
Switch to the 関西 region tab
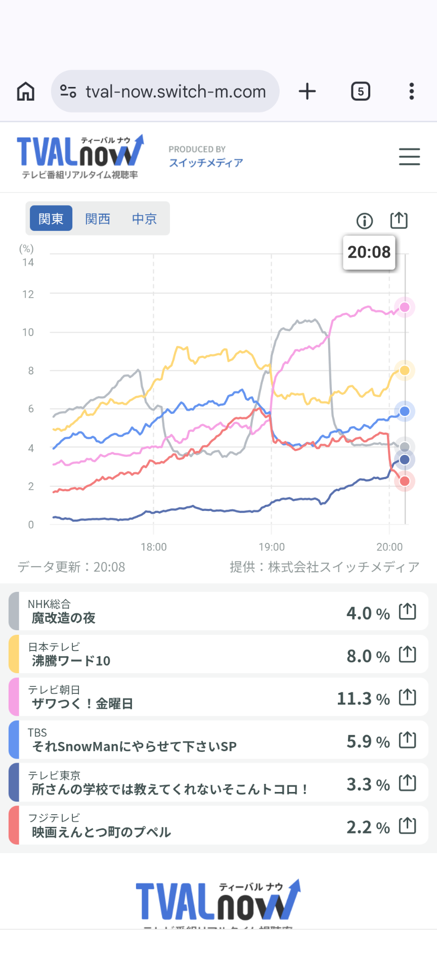[98, 218]
